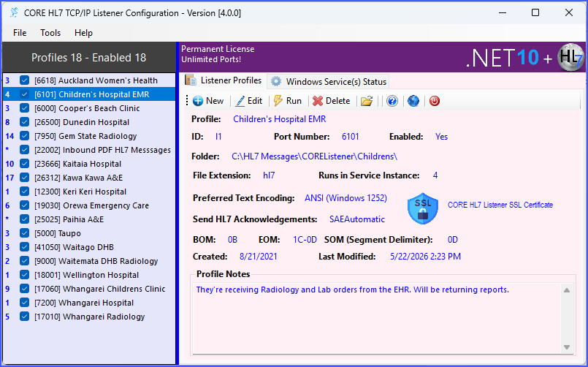Viewport: 588px width, 367px height.
Task: Click the SAEAutomatic acknowledgement value
Action: click(357, 219)
